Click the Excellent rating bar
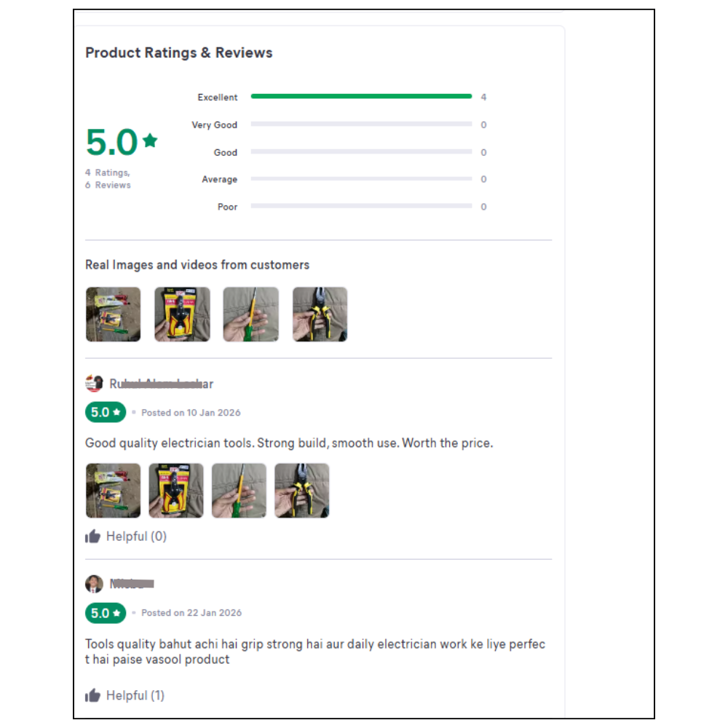This screenshot has width=728, height=728. pos(361,96)
